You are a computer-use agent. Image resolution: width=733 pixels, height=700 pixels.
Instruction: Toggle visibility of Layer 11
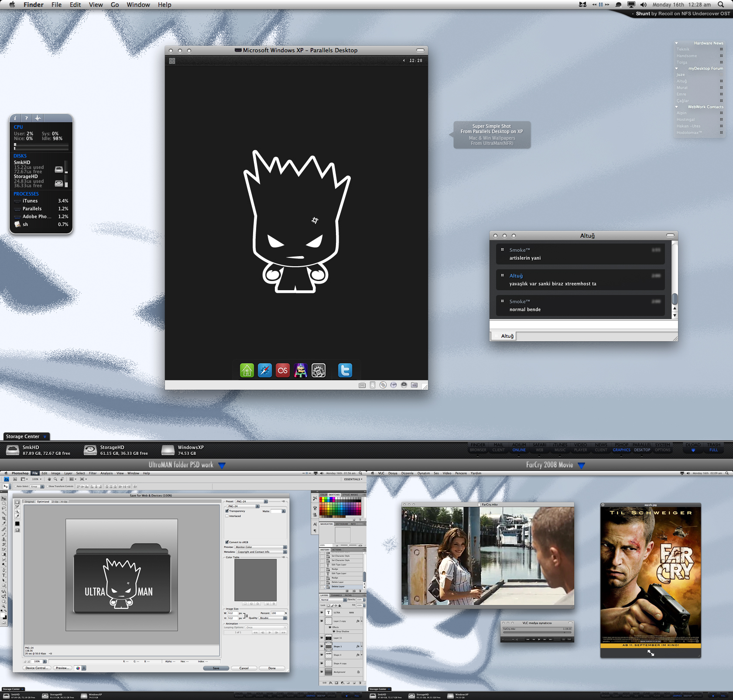click(x=322, y=638)
